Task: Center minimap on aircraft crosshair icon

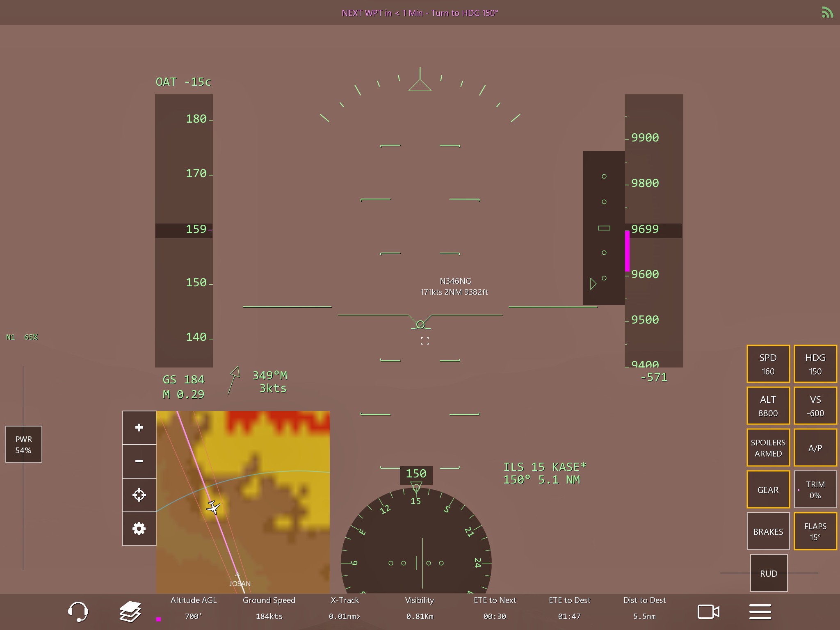Action: tap(139, 495)
